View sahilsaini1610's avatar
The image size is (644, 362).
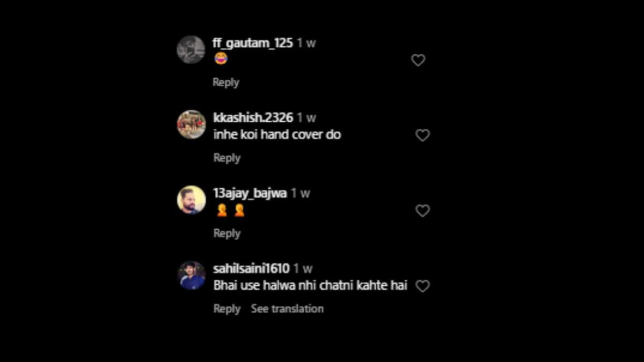tap(192, 276)
